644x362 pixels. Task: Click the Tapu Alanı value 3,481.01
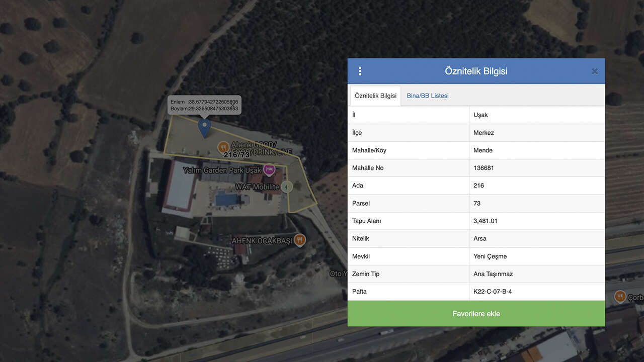pos(486,221)
